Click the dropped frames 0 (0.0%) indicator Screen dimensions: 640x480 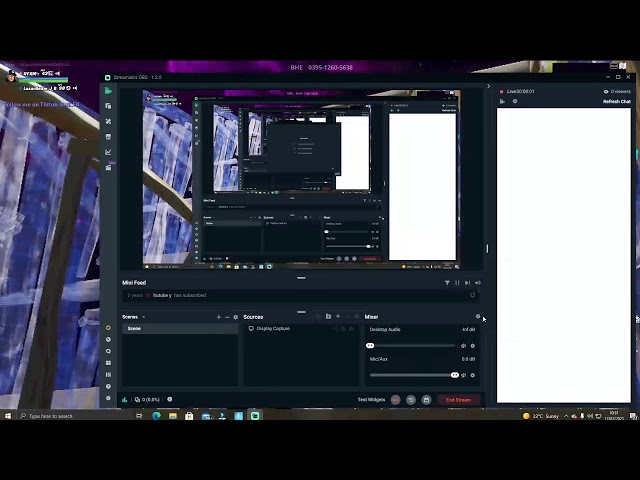click(147, 400)
